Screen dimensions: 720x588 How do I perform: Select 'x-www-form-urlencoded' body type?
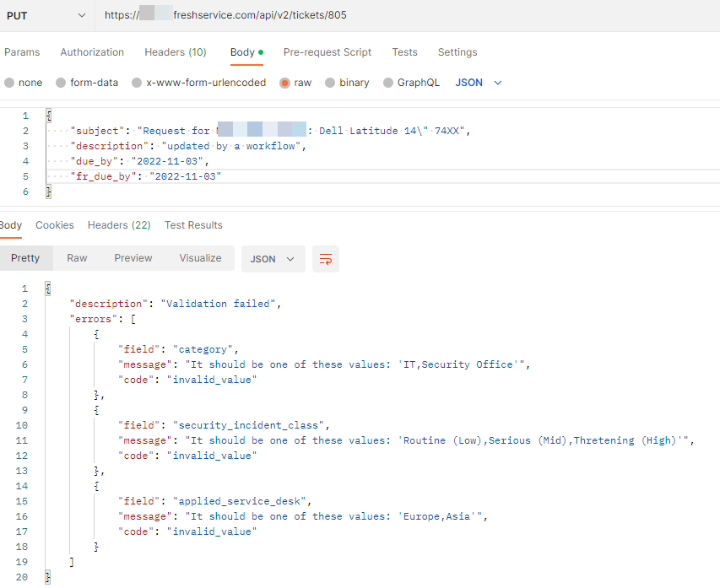click(199, 83)
